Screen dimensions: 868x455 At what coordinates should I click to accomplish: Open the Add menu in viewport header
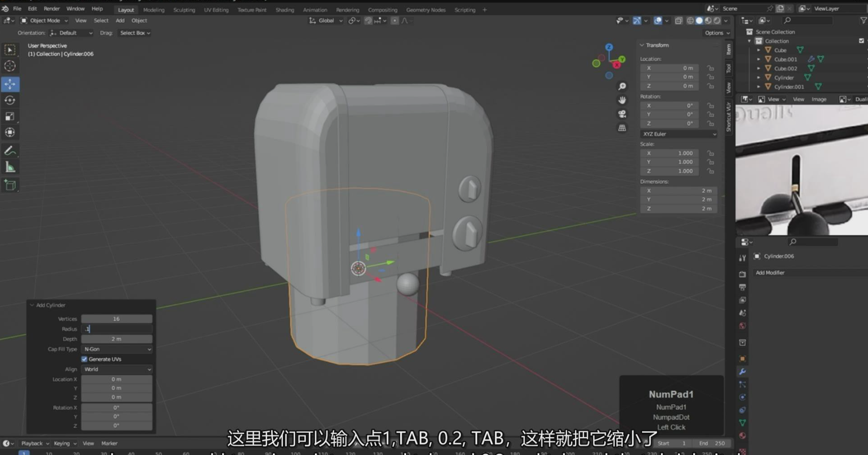point(120,20)
